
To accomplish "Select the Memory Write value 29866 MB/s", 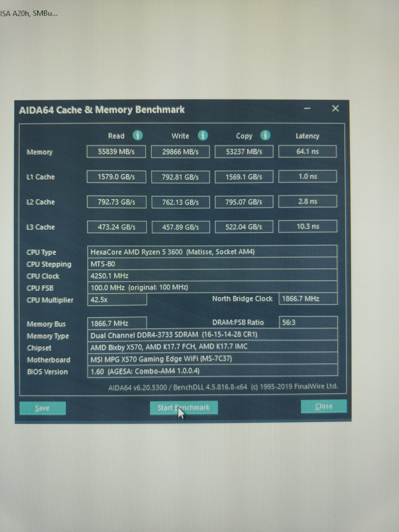I will 180,152.
